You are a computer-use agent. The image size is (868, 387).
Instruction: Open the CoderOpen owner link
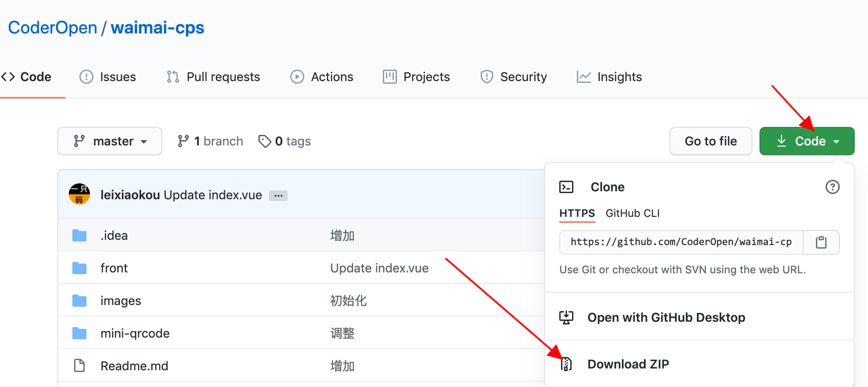[53, 28]
